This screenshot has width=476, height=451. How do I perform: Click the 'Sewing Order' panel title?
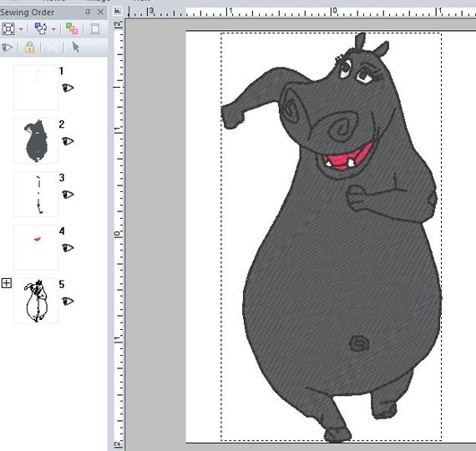[27, 13]
